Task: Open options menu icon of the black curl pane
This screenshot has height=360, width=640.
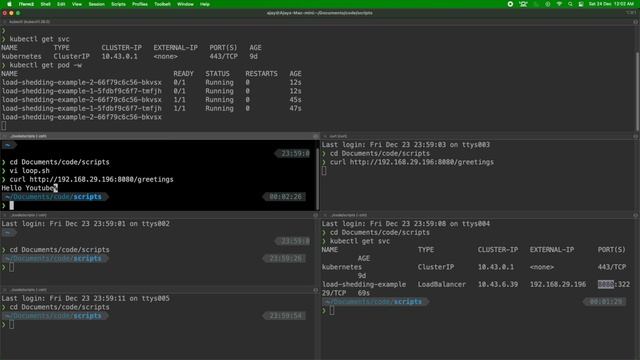Action: [316, 136]
